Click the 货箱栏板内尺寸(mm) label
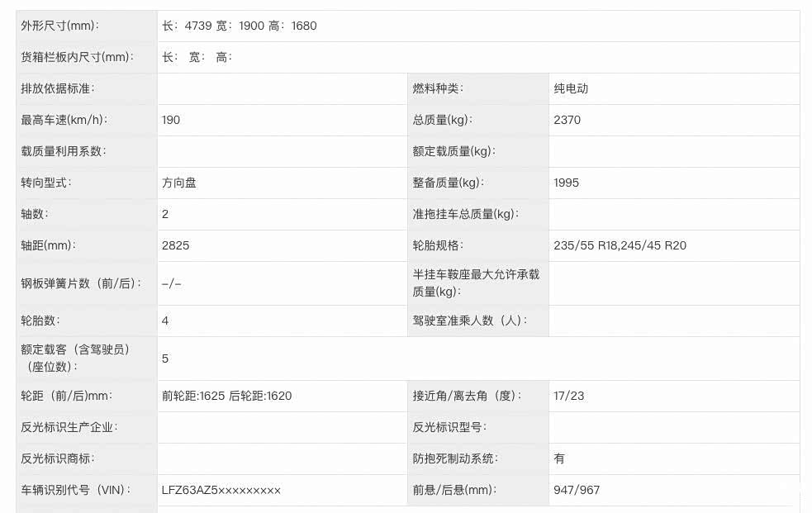This screenshot has width=812, height=513. (x=77, y=57)
